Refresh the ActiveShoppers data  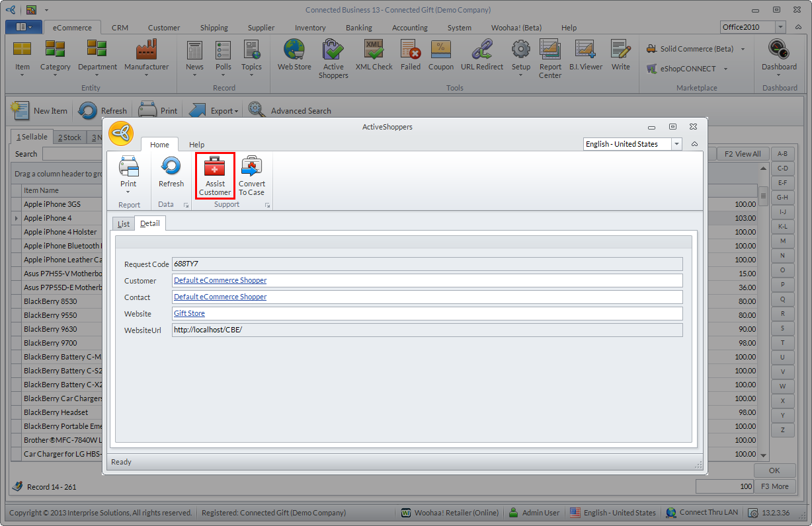tap(171, 172)
